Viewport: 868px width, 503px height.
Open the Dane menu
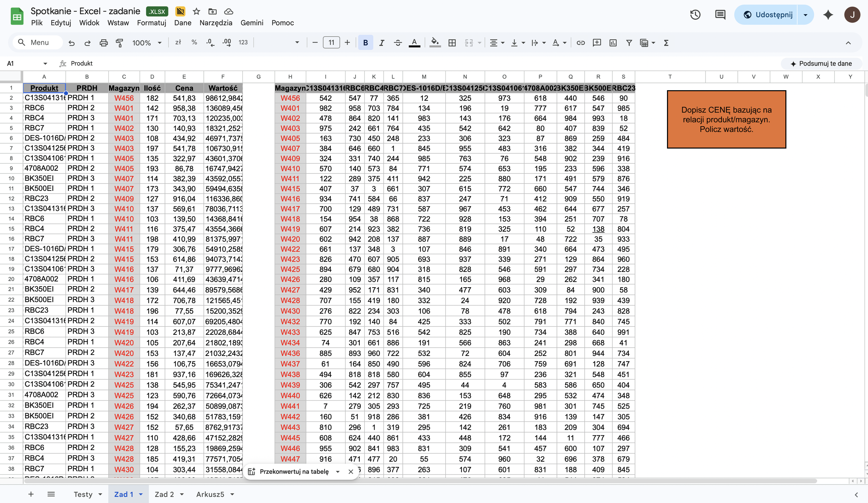point(183,23)
